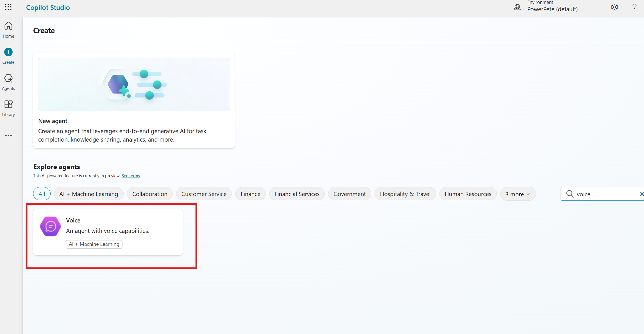Click the Voice agent purple icon

click(x=50, y=226)
